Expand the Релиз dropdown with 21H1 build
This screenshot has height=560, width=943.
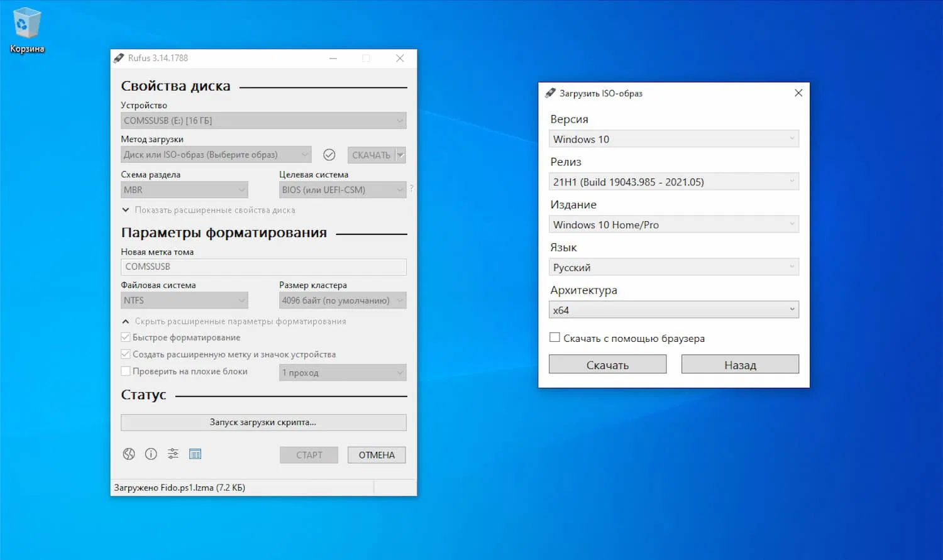point(673,181)
